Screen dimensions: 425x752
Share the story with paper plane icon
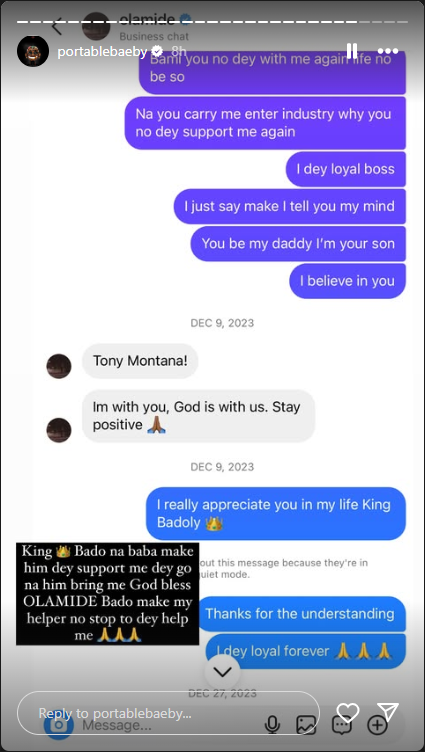coord(388,713)
